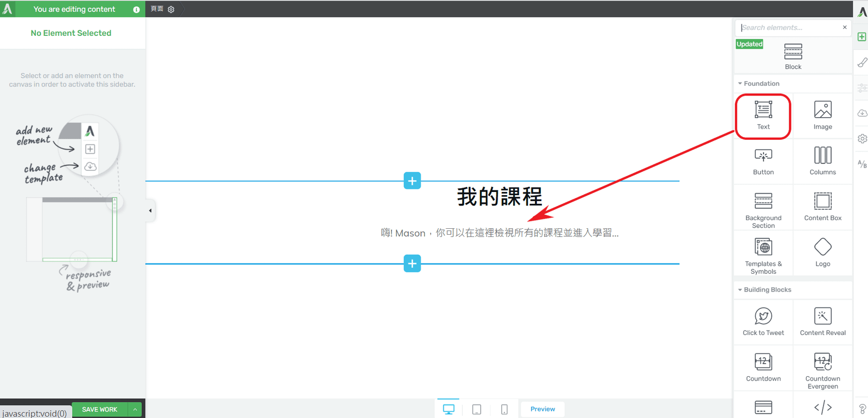The width and height of the screenshot is (868, 418).
Task: Collapse the Building Blocks section
Action: pyautogui.click(x=764, y=290)
